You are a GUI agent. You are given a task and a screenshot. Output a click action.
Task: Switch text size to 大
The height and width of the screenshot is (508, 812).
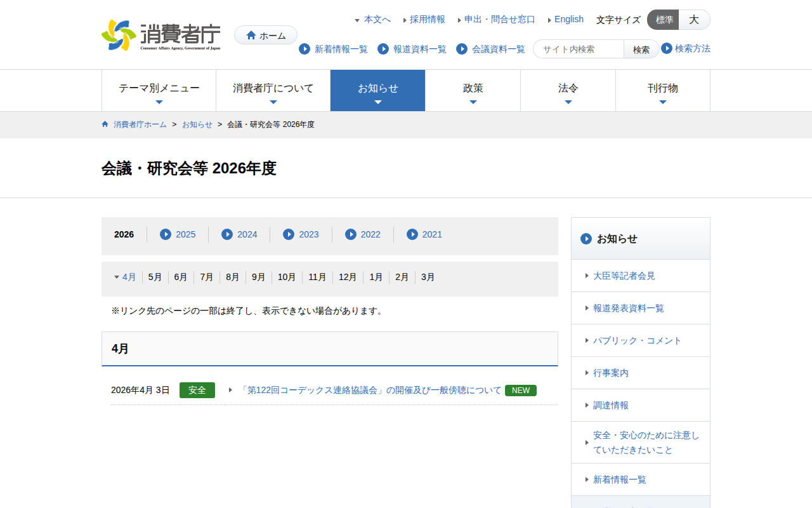click(694, 20)
